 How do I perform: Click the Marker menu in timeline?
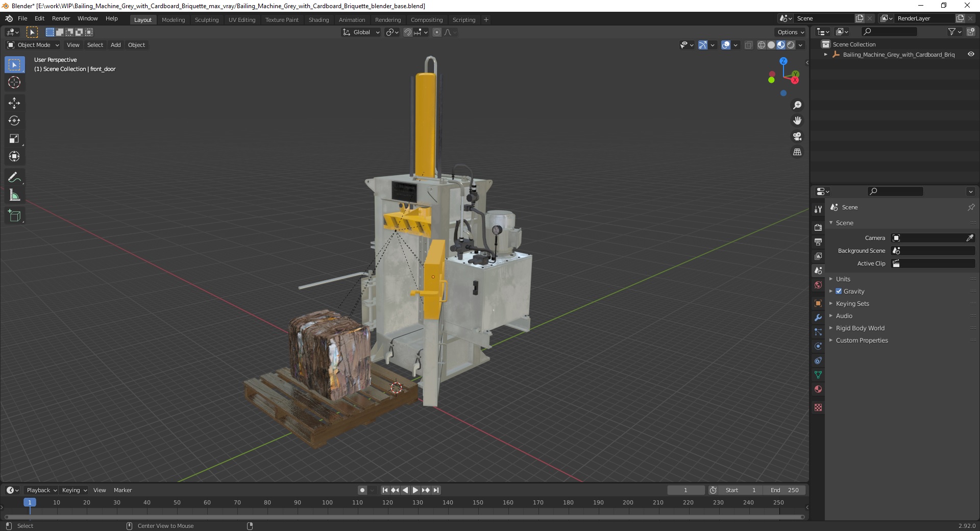point(122,490)
